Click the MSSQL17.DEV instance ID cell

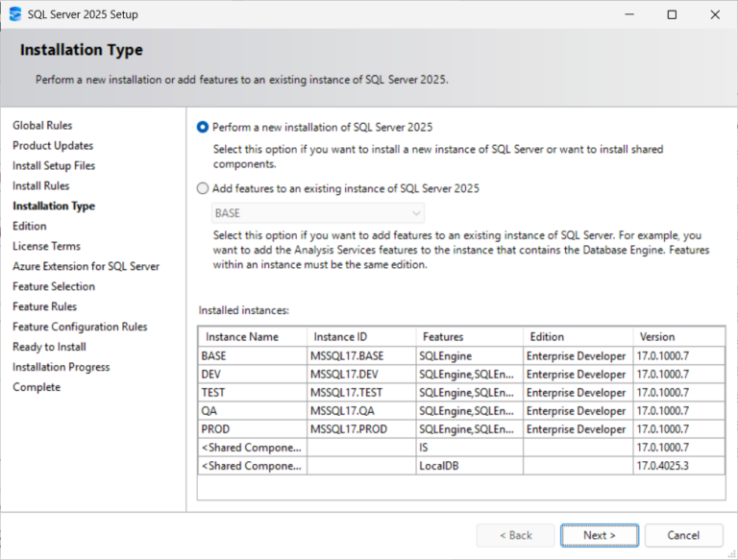click(361, 375)
